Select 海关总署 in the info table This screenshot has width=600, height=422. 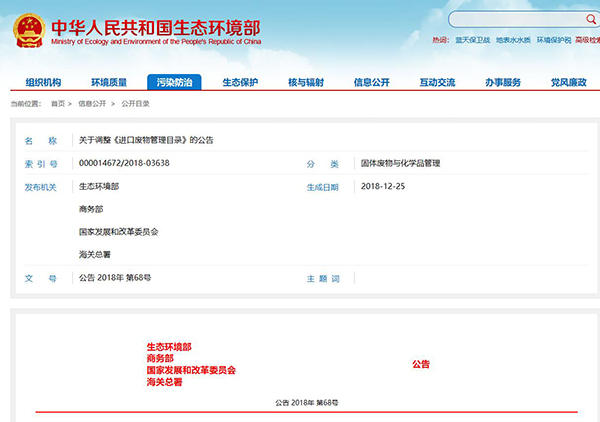pyautogui.click(x=95, y=255)
